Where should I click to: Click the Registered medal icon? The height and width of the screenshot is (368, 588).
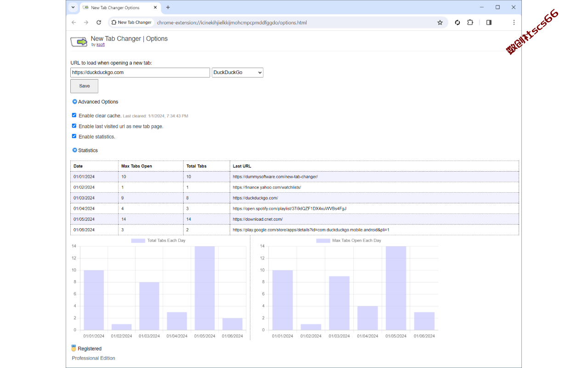(73, 348)
